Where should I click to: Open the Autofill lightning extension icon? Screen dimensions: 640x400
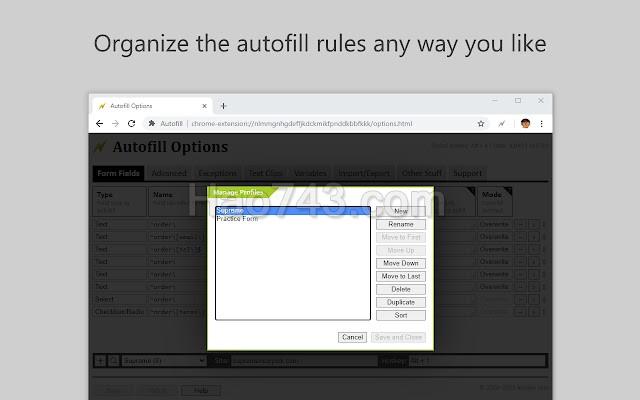point(502,124)
